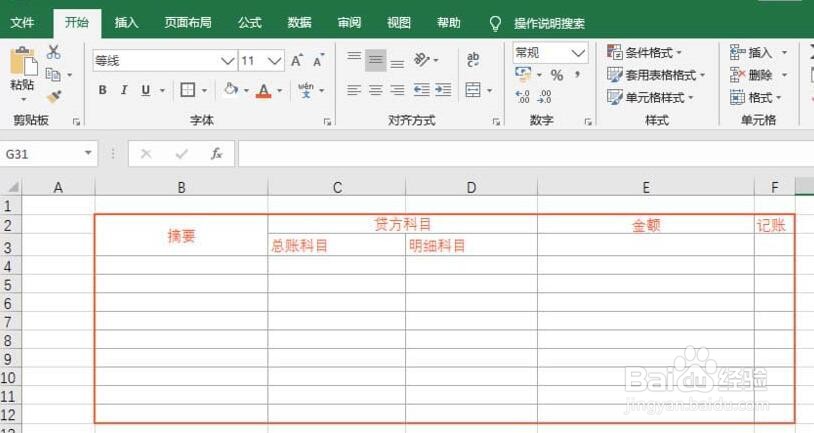Click 单元格样式 cell styles button
814x433 pixels.
pyautogui.click(x=650, y=97)
